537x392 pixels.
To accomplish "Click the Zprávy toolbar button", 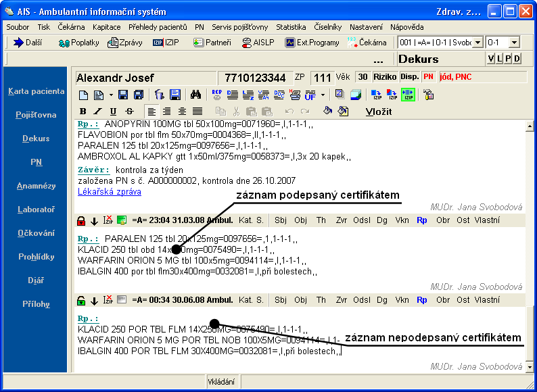I will [123, 43].
